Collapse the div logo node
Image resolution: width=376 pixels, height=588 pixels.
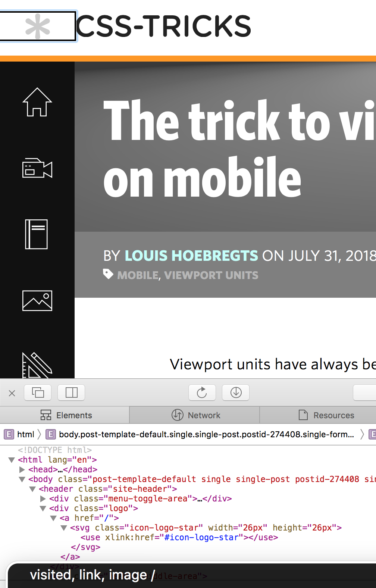[43, 509]
